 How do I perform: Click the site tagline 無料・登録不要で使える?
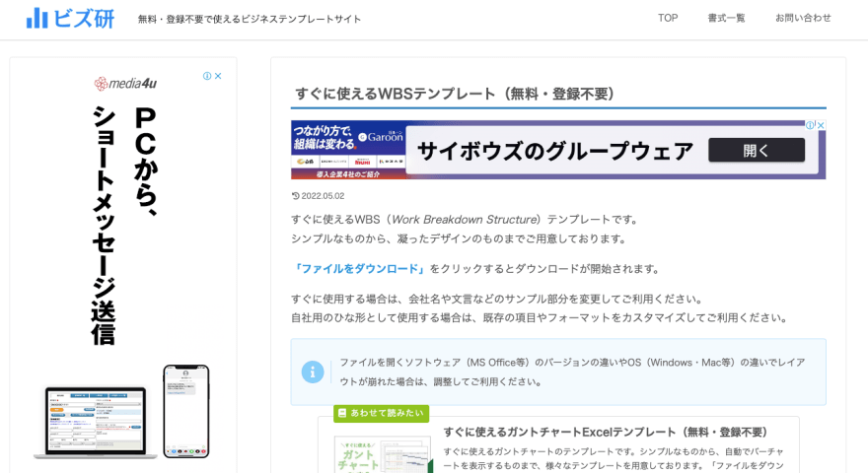click(x=250, y=19)
